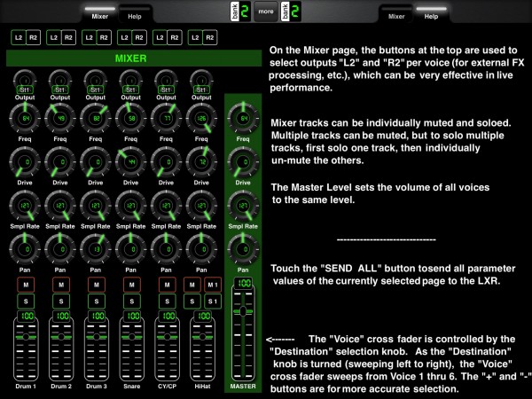Click the Master level value 100

[x=243, y=283]
